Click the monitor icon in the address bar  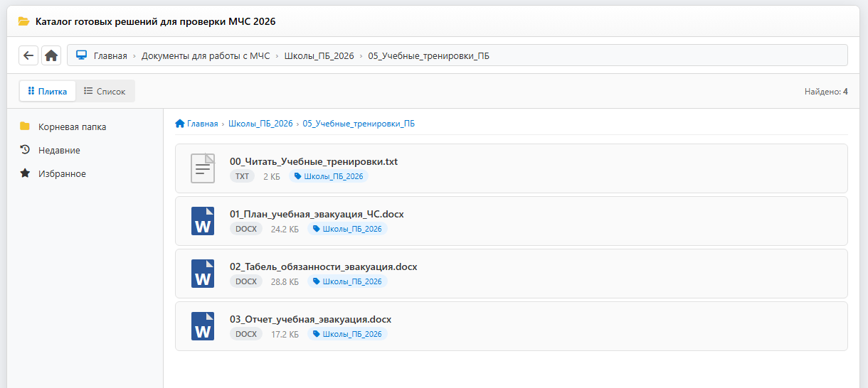click(81, 55)
